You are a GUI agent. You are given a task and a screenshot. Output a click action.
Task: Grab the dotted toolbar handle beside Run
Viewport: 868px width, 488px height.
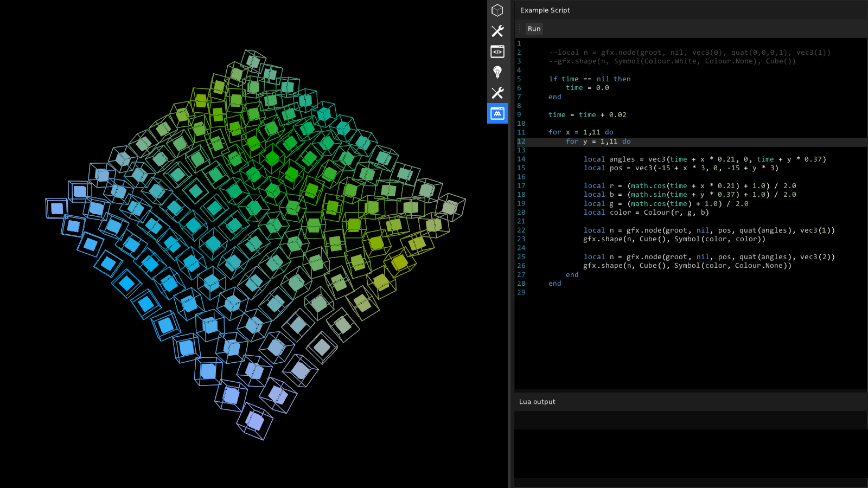tap(520, 29)
